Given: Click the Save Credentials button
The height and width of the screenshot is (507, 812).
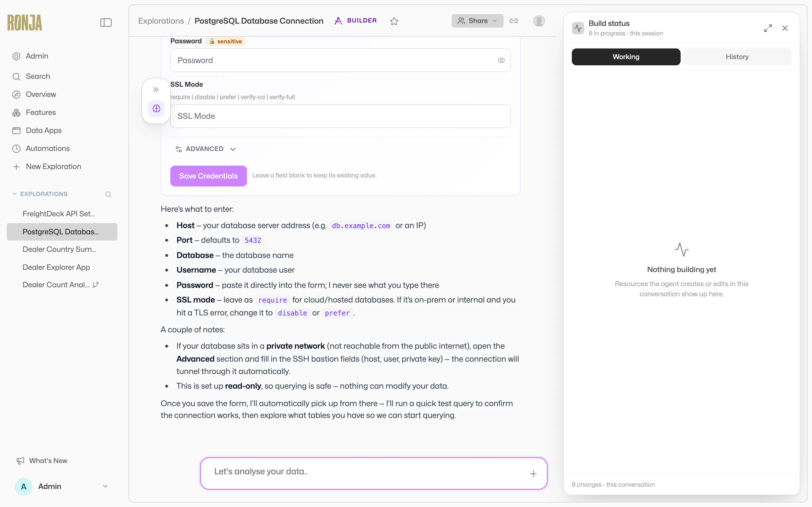Looking at the screenshot, I should 208,176.
